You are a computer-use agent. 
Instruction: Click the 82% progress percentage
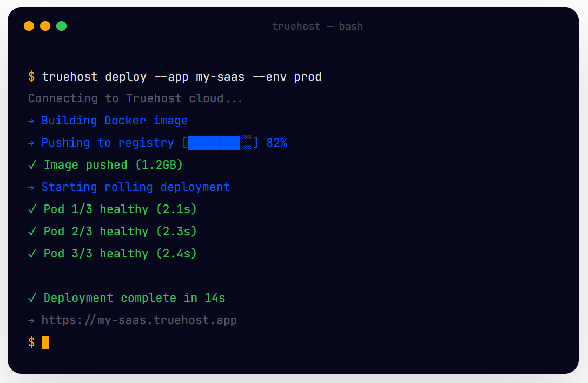tap(277, 143)
